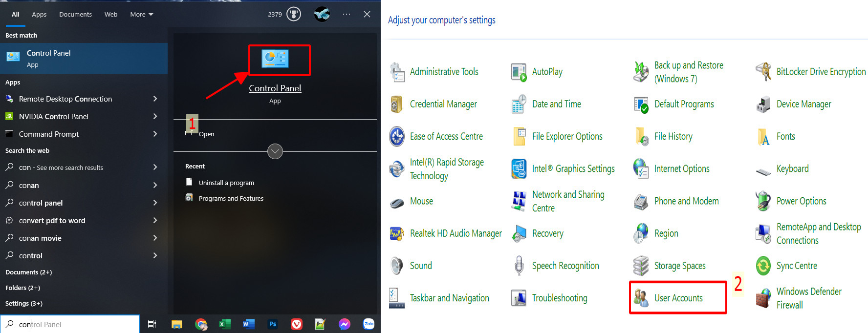Click the taskbar search input box
Image resolution: width=868 pixels, height=333 pixels.
click(70, 324)
